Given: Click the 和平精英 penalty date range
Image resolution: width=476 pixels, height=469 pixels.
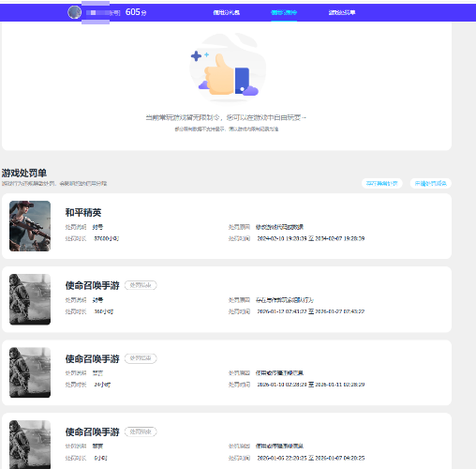Looking at the screenshot, I should (x=311, y=238).
